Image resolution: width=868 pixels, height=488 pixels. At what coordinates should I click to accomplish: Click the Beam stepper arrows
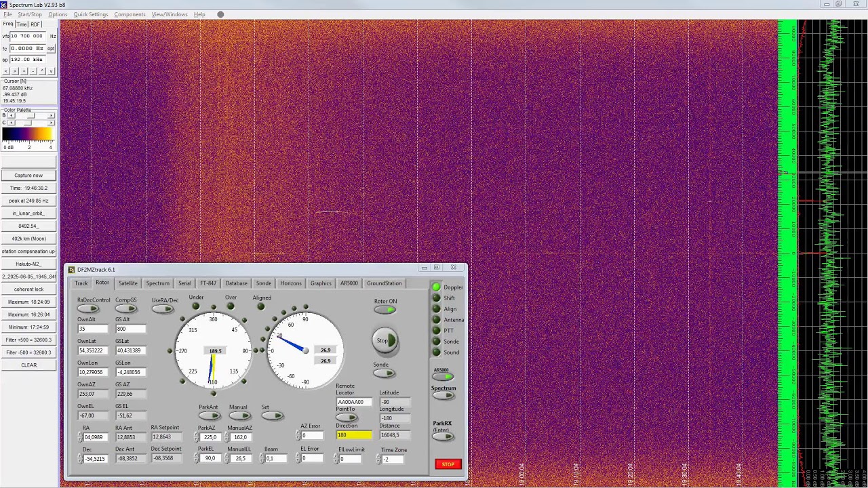[x=262, y=459]
